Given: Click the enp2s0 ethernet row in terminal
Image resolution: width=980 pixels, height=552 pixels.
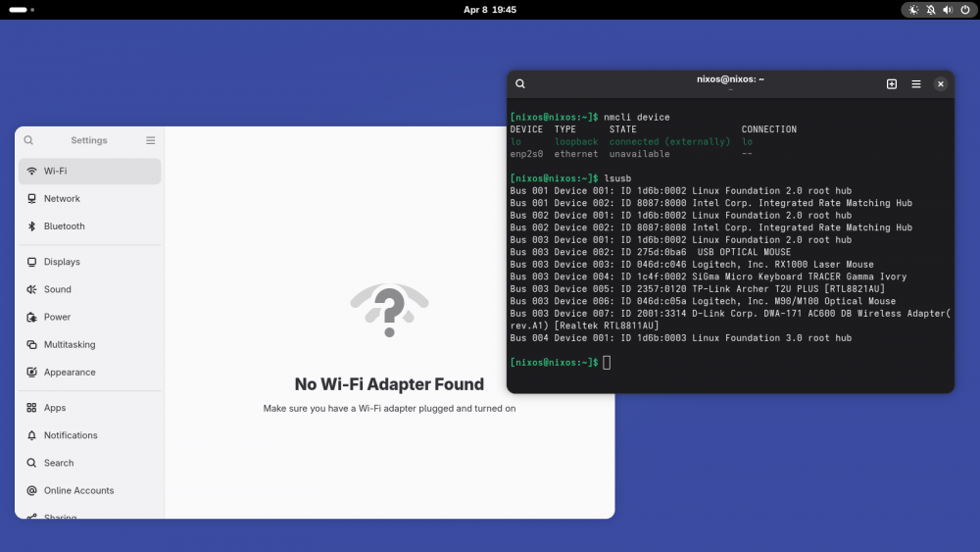Looking at the screenshot, I should [631, 154].
